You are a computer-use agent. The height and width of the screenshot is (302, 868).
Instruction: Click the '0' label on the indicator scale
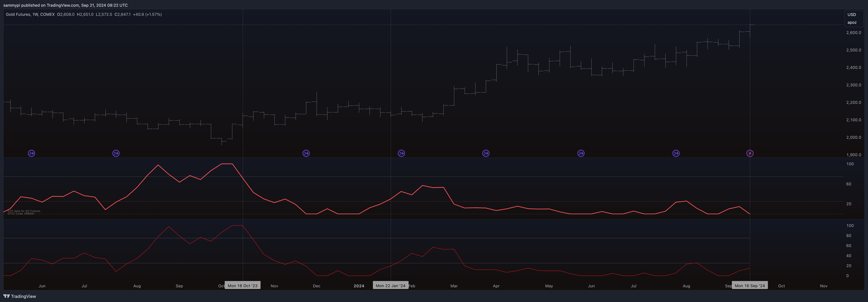coord(847,276)
